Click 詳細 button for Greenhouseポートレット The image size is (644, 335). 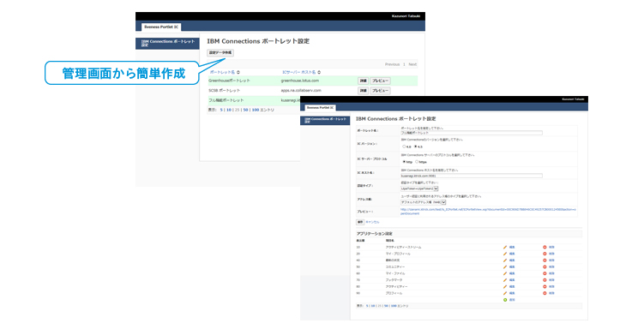[363, 81]
